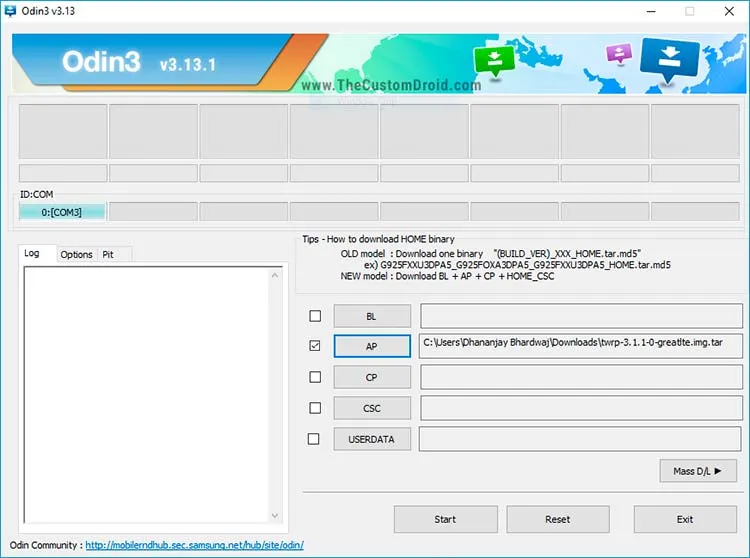Viewport: 750px width, 558px height.
Task: Focus the USERDATA file path field
Action: click(580, 439)
